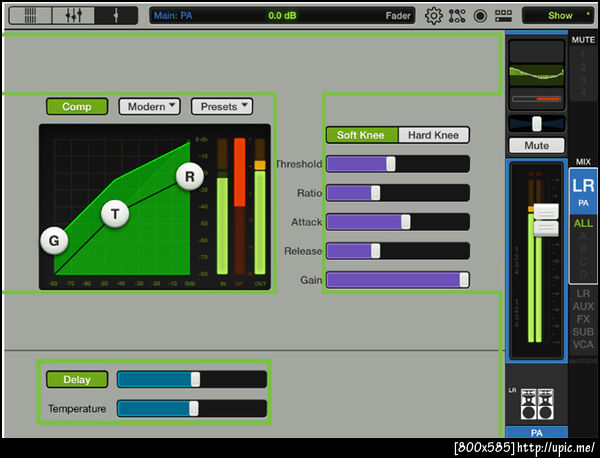The height and width of the screenshot is (458, 600).
Task: Show the AUX masters
Action: click(x=583, y=306)
